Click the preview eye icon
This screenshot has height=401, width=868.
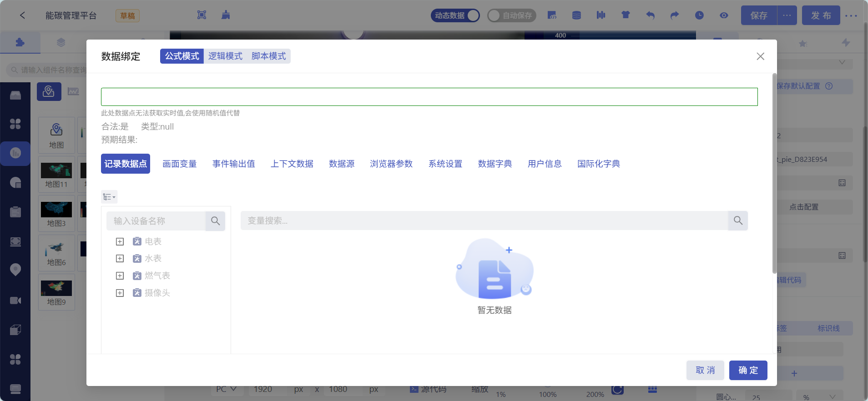pos(724,15)
